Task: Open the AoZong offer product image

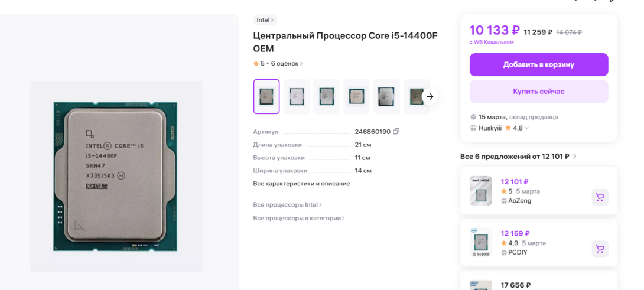Action: (x=481, y=191)
